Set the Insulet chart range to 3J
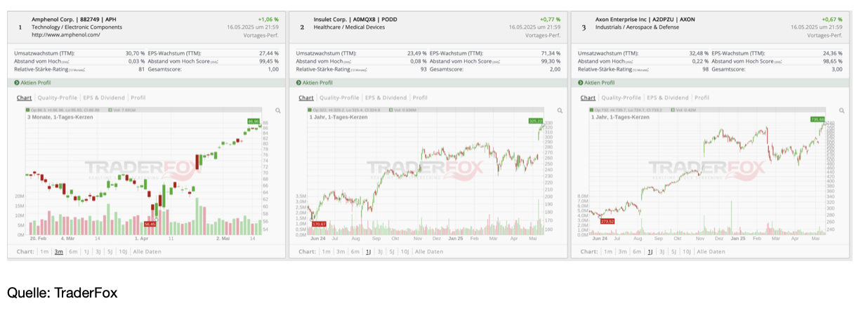 point(380,251)
